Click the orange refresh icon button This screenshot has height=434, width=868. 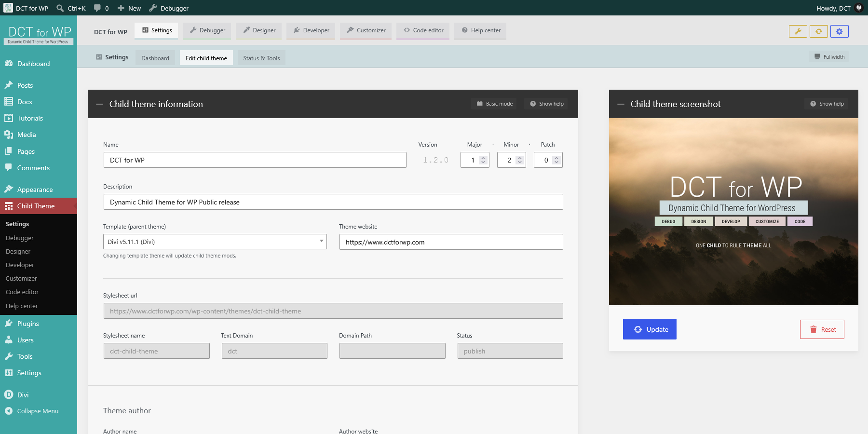819,31
